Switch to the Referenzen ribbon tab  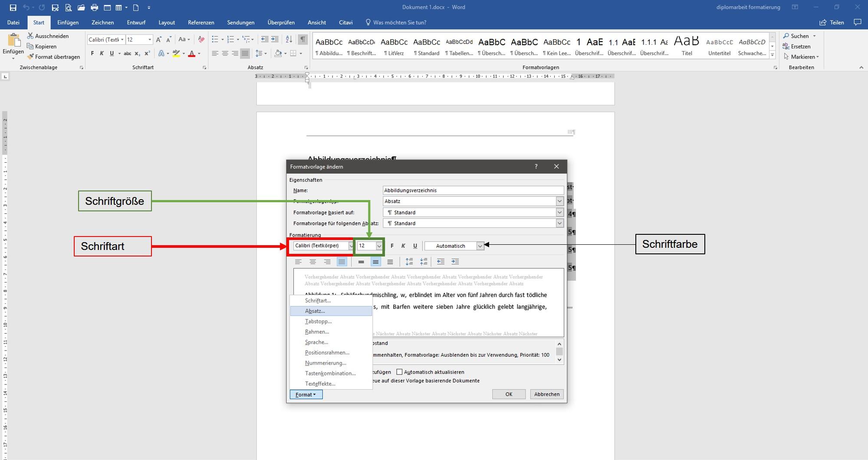(x=201, y=23)
